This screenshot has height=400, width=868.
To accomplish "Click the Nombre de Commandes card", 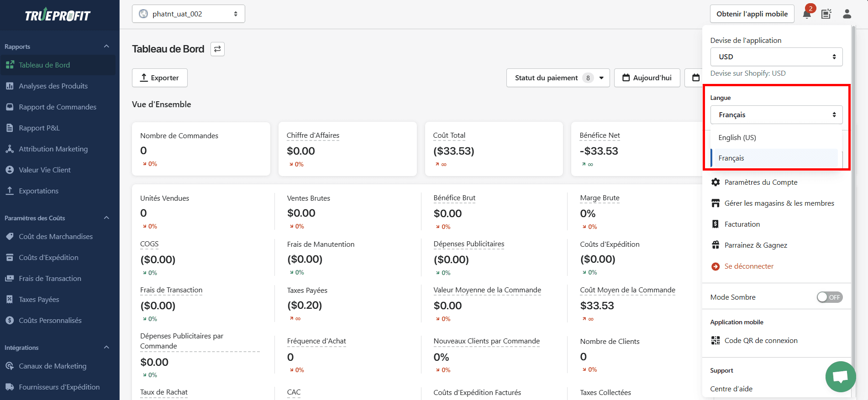I will tap(201, 149).
